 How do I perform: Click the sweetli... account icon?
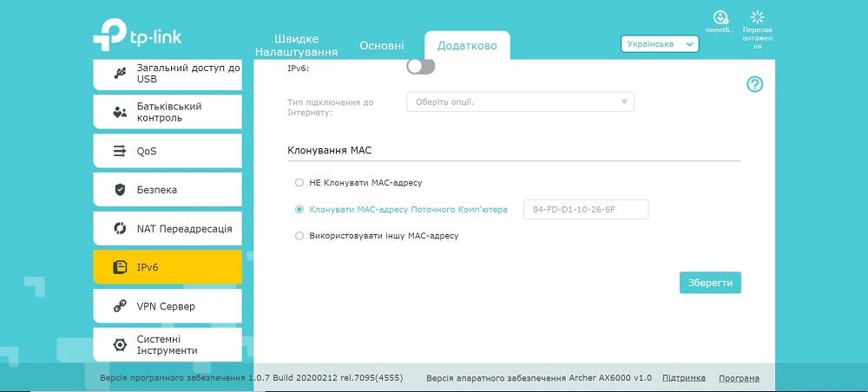coord(720,17)
